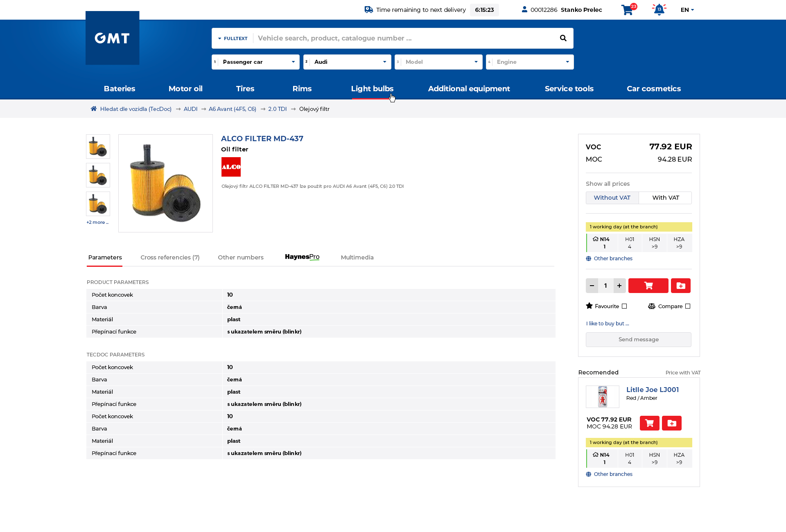Open Light bulbs menu
Screen dimensions: 786x532
(x=372, y=88)
